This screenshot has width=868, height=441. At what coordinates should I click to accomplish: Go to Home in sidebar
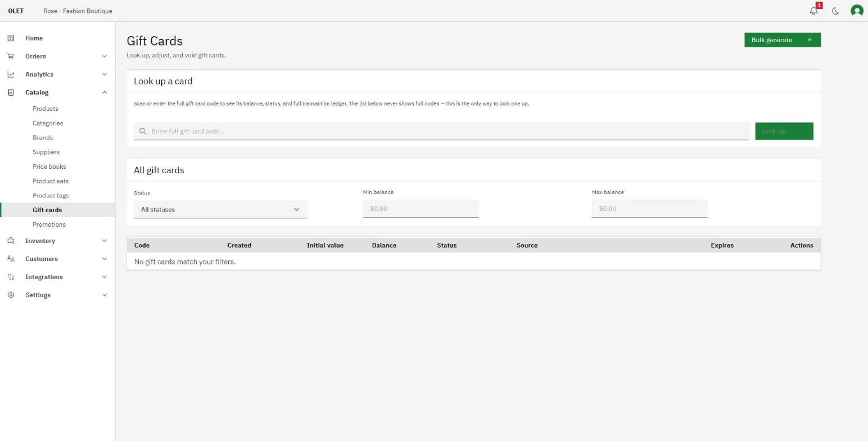click(x=34, y=38)
